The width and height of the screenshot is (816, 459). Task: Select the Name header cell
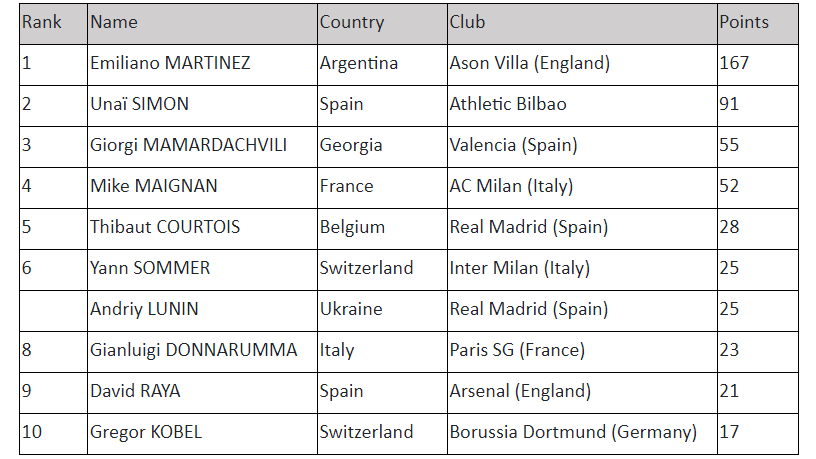(x=114, y=22)
